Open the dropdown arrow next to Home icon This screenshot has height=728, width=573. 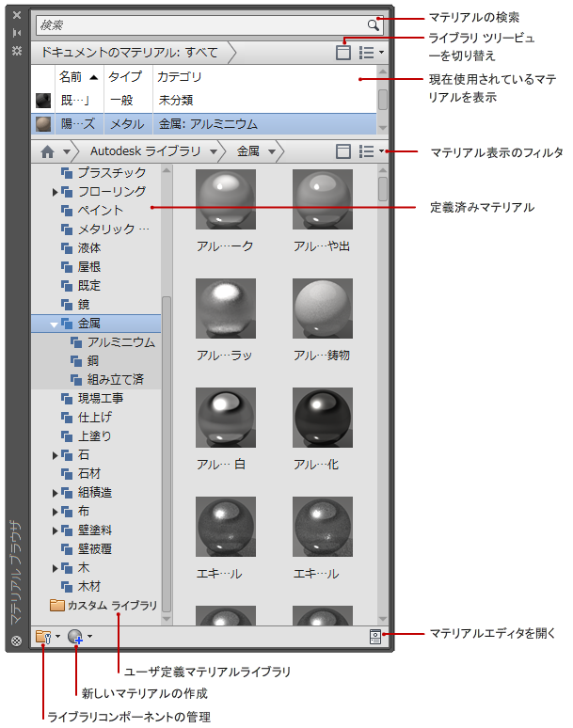67,151
